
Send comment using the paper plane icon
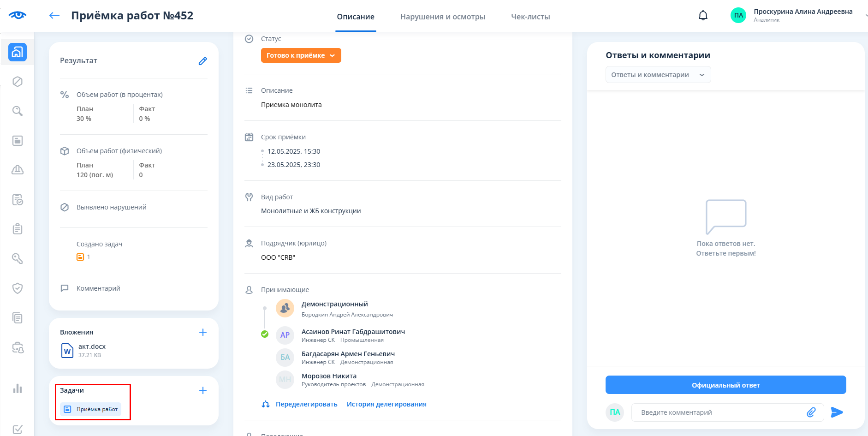[837, 412]
